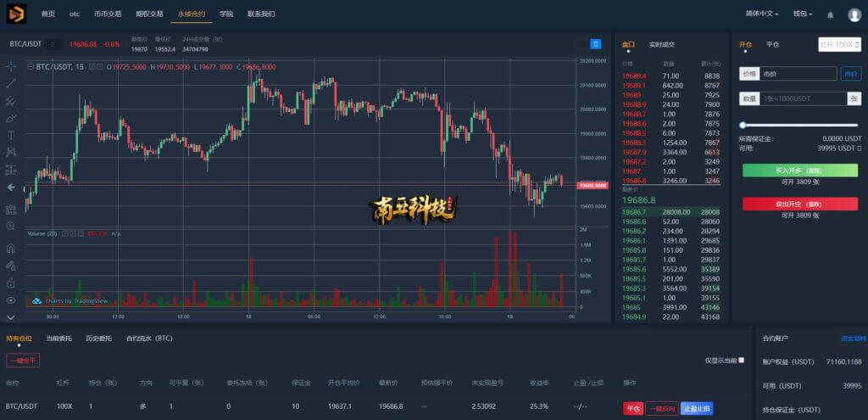The width and height of the screenshot is (868, 420).
Task: Select the magnet mode tool
Action: [10, 249]
